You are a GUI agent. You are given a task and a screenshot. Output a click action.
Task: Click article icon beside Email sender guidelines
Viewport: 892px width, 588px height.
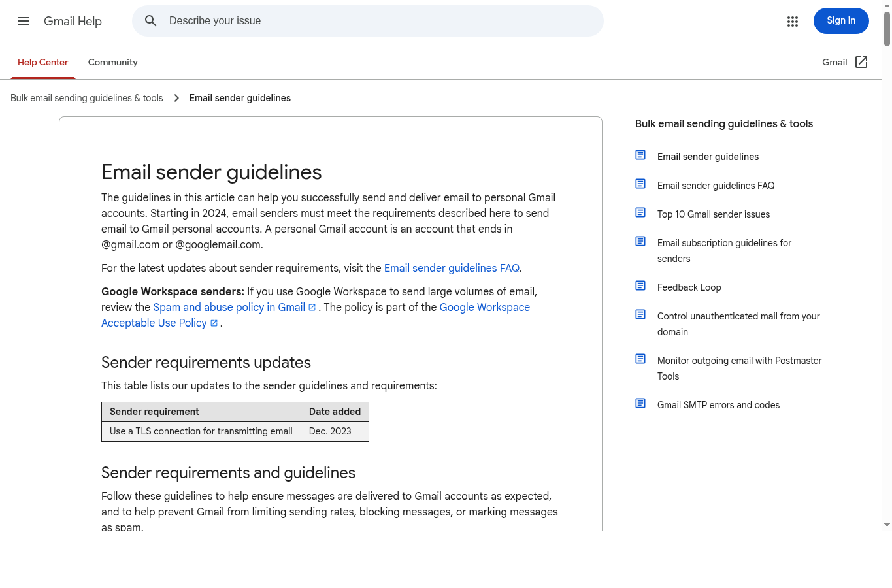(640, 155)
